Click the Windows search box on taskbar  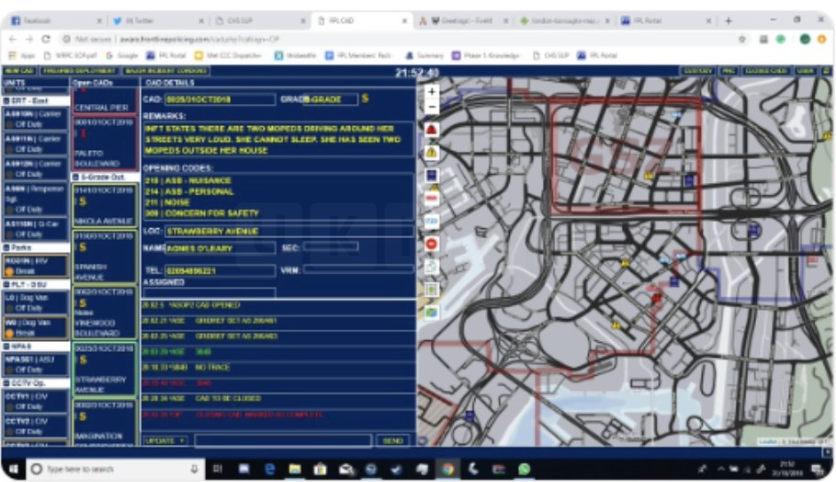(x=115, y=469)
